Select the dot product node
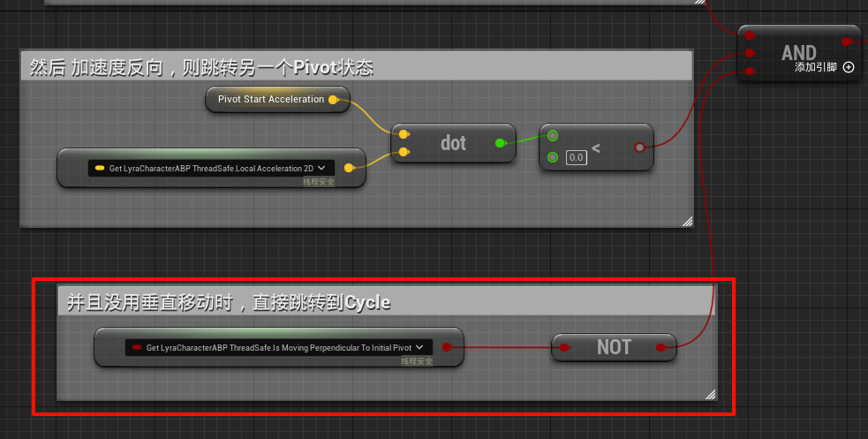This screenshot has width=868, height=439. tap(453, 143)
